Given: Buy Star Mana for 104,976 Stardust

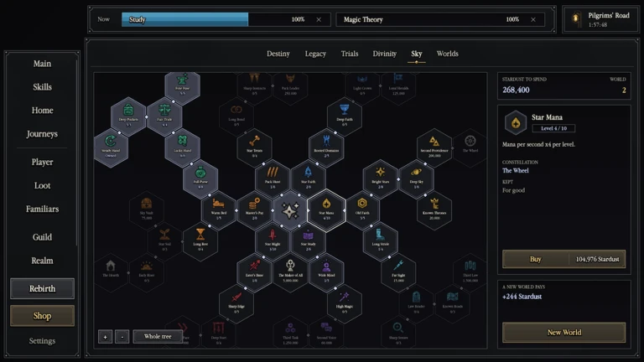Looking at the screenshot, I should 563,259.
